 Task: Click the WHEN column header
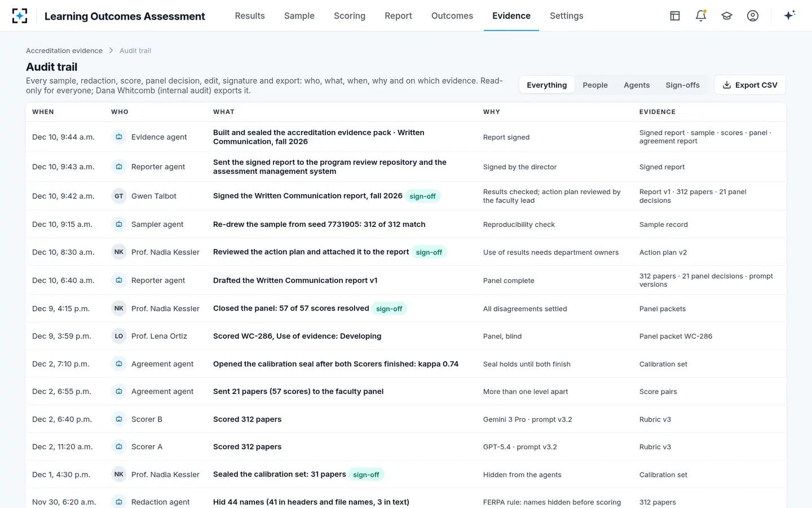43,112
